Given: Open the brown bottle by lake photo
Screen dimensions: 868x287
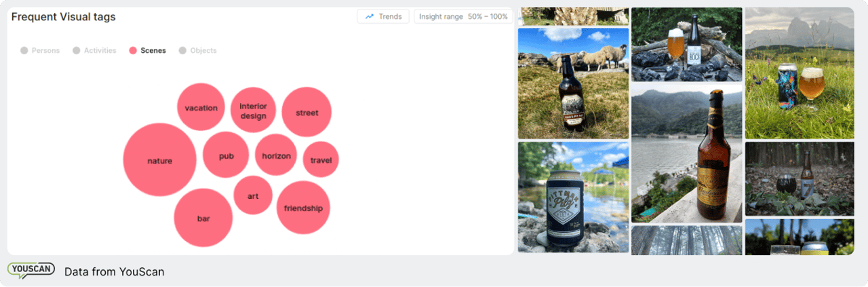Looking at the screenshot, I should click(x=686, y=154).
